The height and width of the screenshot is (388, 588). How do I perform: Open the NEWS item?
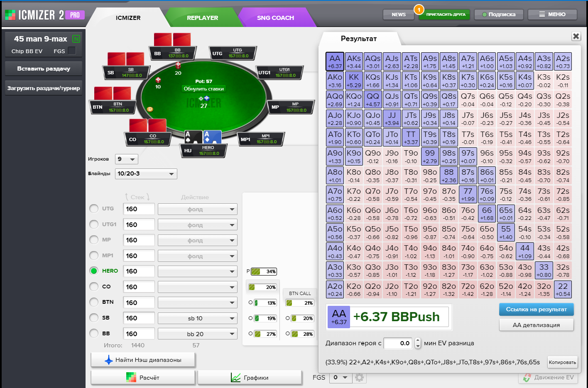(x=399, y=15)
